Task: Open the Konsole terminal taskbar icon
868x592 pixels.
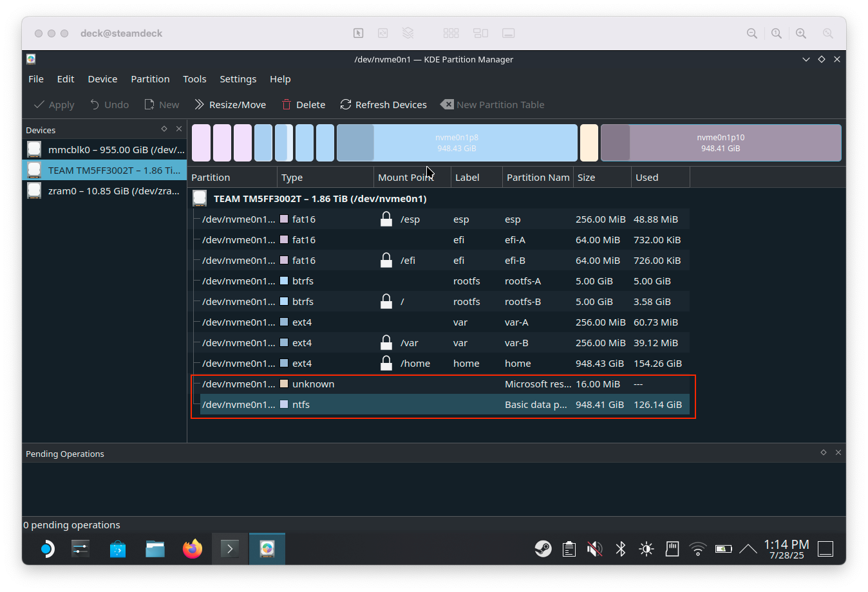Action: (x=230, y=549)
